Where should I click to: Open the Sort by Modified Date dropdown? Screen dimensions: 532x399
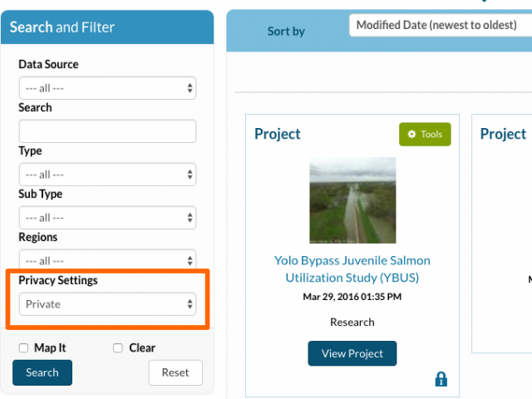tap(441, 25)
